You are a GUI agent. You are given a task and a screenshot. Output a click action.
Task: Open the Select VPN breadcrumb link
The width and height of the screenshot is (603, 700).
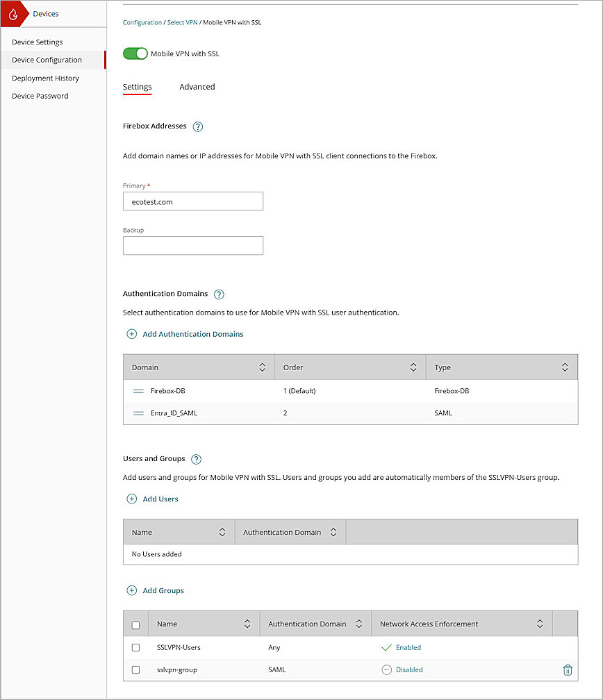(182, 22)
